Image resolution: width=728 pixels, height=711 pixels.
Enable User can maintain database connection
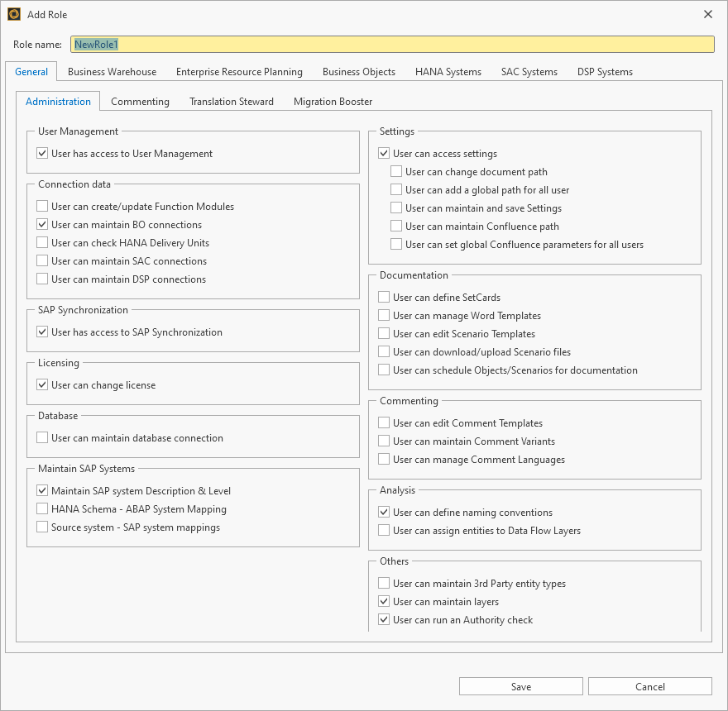tap(43, 438)
